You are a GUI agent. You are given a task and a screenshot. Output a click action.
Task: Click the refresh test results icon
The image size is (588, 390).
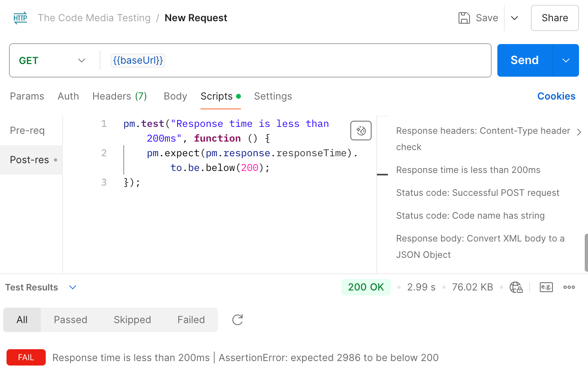[238, 320]
